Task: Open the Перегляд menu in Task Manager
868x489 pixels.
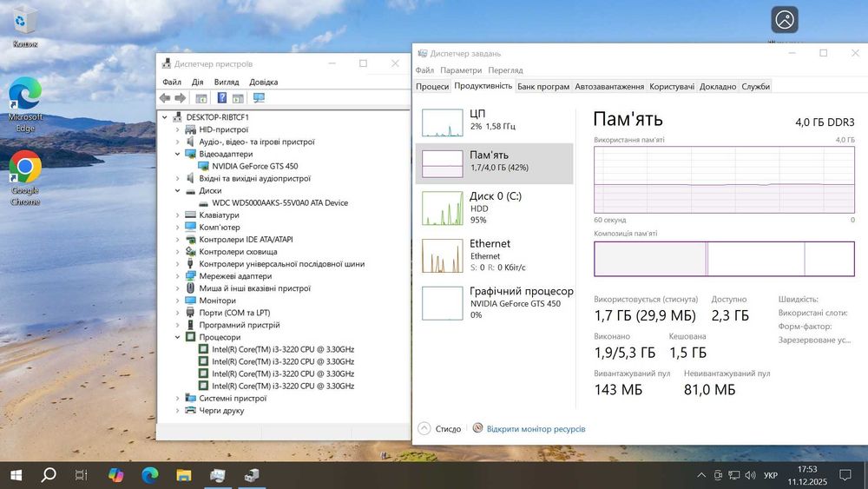Action: point(505,70)
